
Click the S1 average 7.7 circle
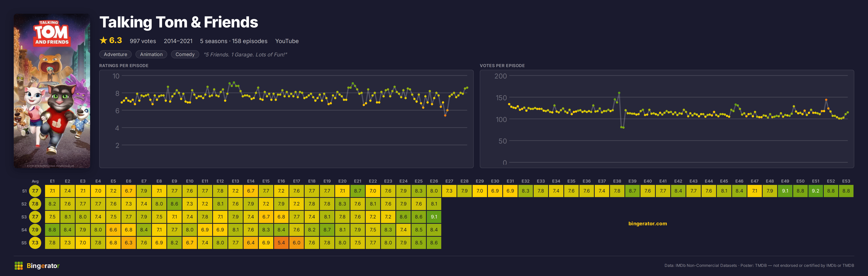tap(35, 191)
